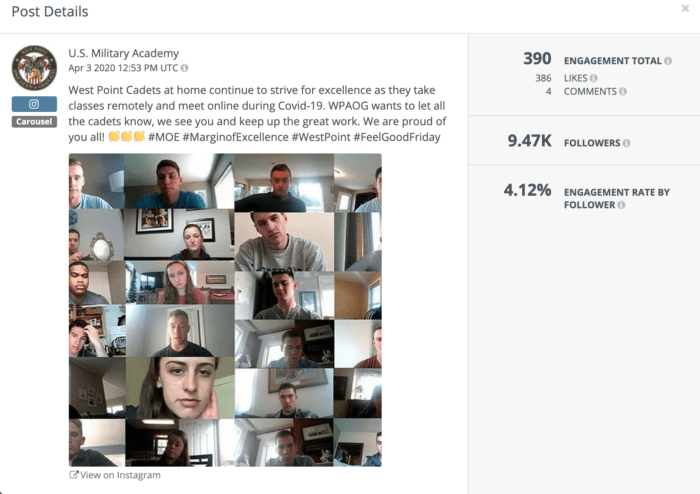
Task: Click the #MOE hashtag in caption
Action: pyautogui.click(x=164, y=137)
